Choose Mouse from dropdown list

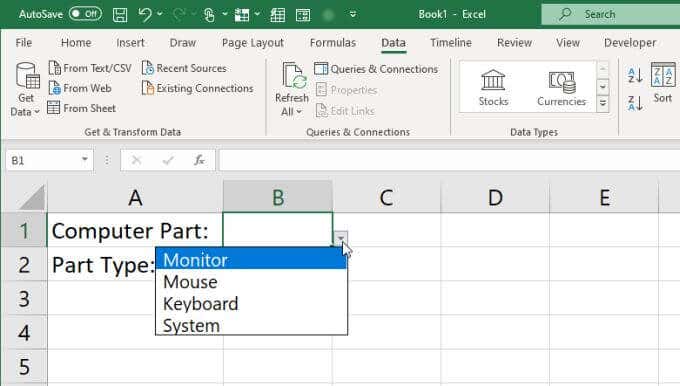point(252,282)
